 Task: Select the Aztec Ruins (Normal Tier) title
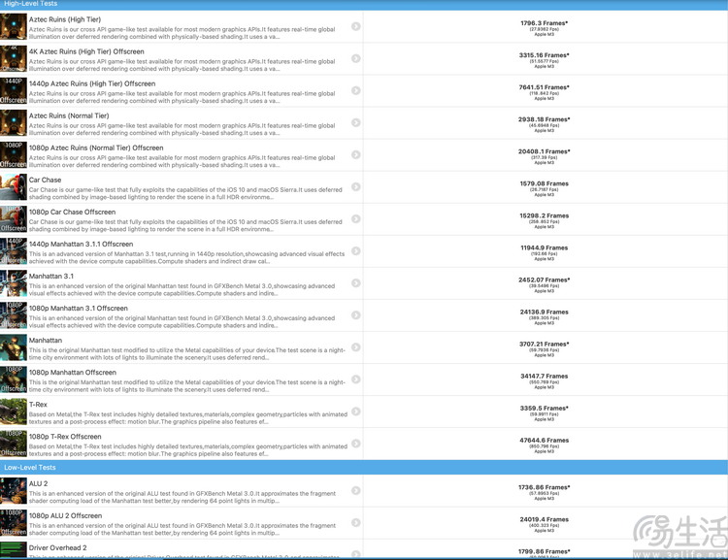click(69, 115)
